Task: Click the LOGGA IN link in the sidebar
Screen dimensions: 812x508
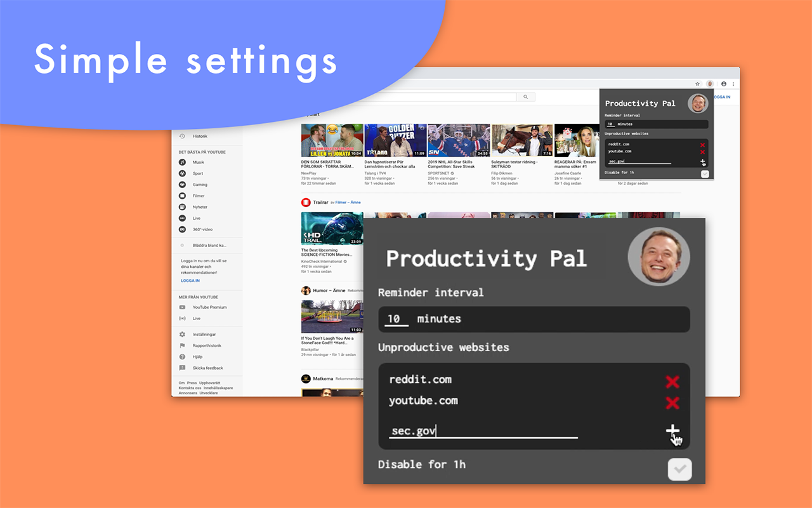Action: (x=190, y=281)
